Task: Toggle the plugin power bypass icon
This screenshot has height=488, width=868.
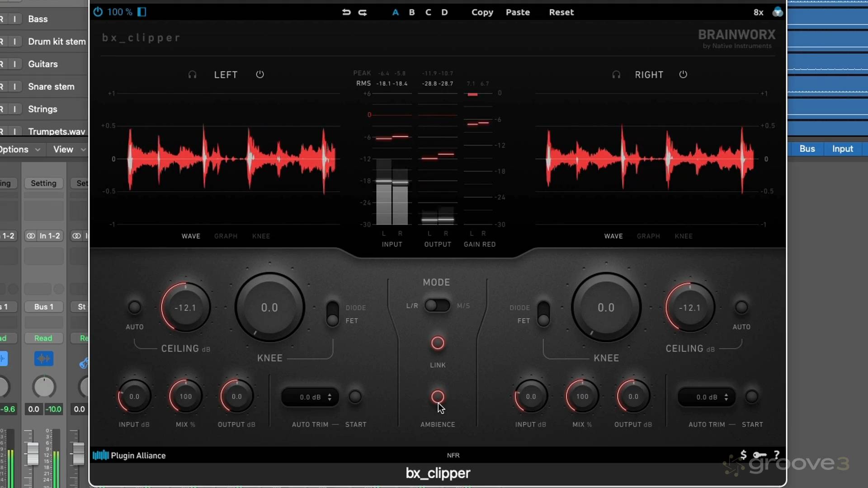Action: click(x=98, y=12)
